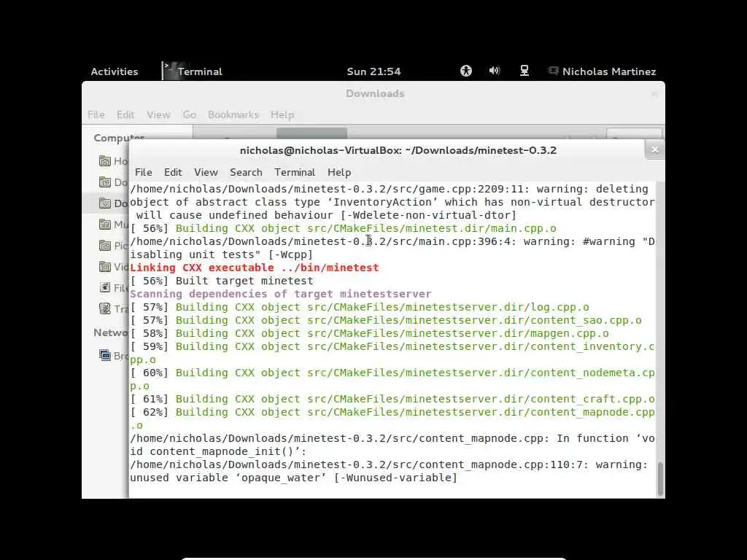Image resolution: width=747 pixels, height=560 pixels.
Task: Click 'Scanning dependencies of target minetestserver' line
Action: [x=281, y=294]
